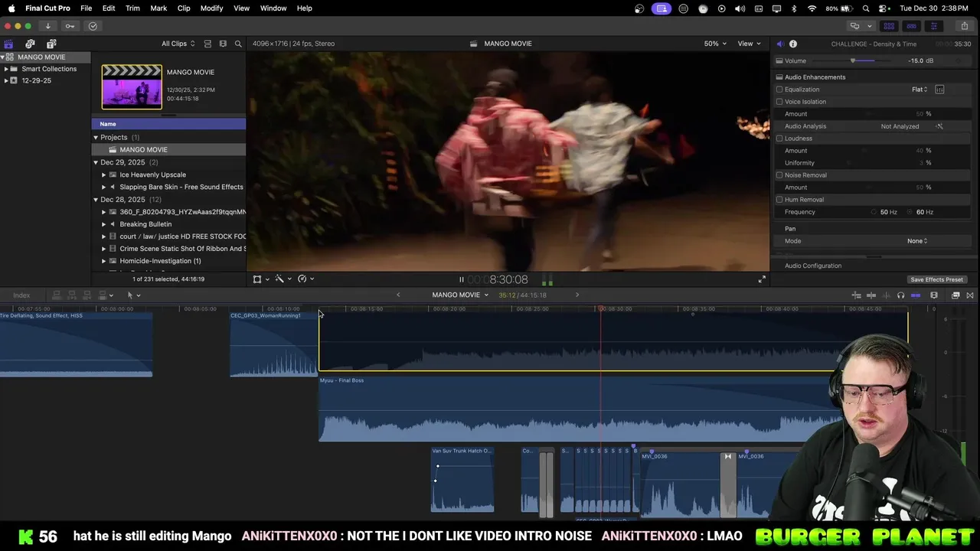
Task: Open the Audio inspector speaker tab
Action: (780, 44)
